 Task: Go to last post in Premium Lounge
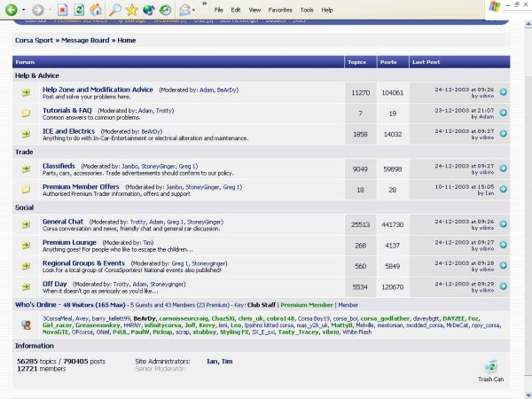[x=503, y=245]
